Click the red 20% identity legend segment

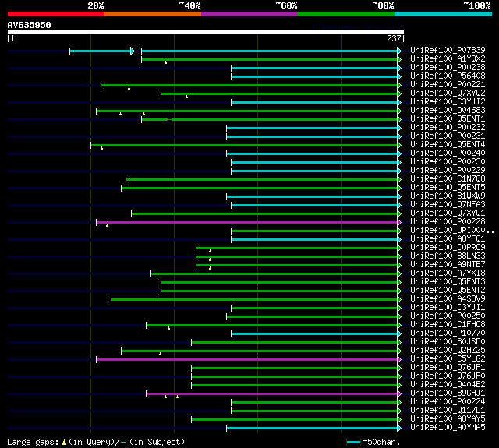coord(56,14)
